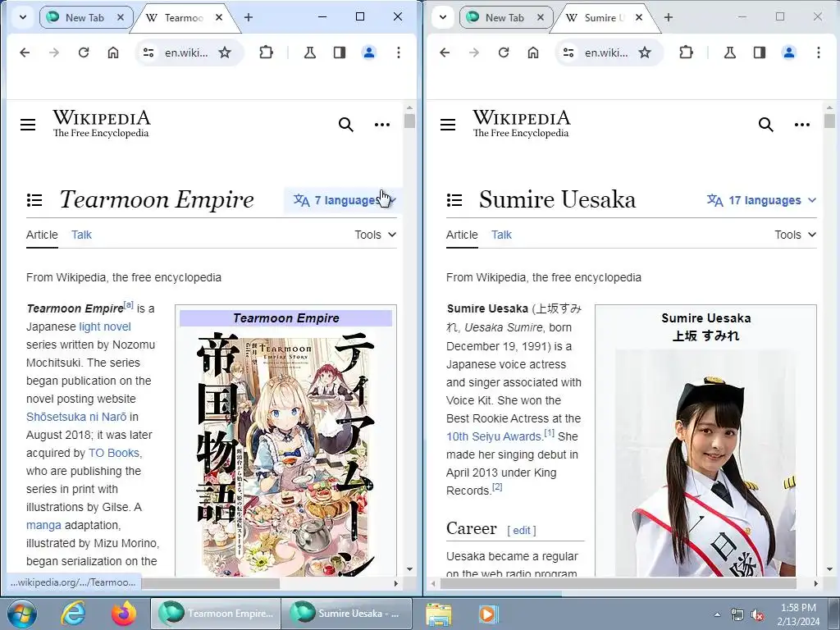Open Wikipedia hamburger menu on Sumire page
The width and height of the screenshot is (840, 630).
coord(448,125)
